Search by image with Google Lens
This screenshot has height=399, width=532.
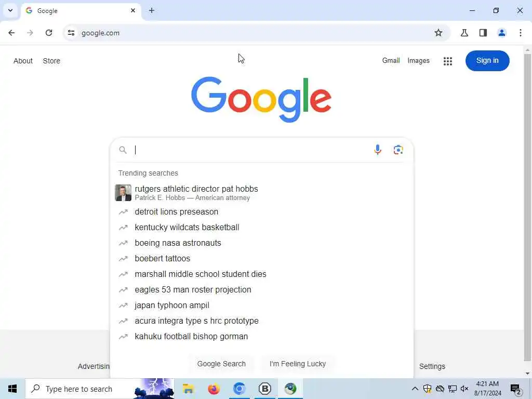(398, 150)
